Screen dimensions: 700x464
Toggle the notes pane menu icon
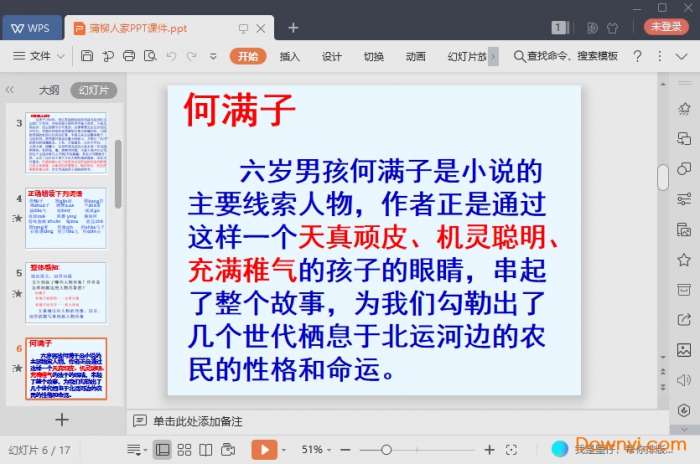(x=135, y=450)
